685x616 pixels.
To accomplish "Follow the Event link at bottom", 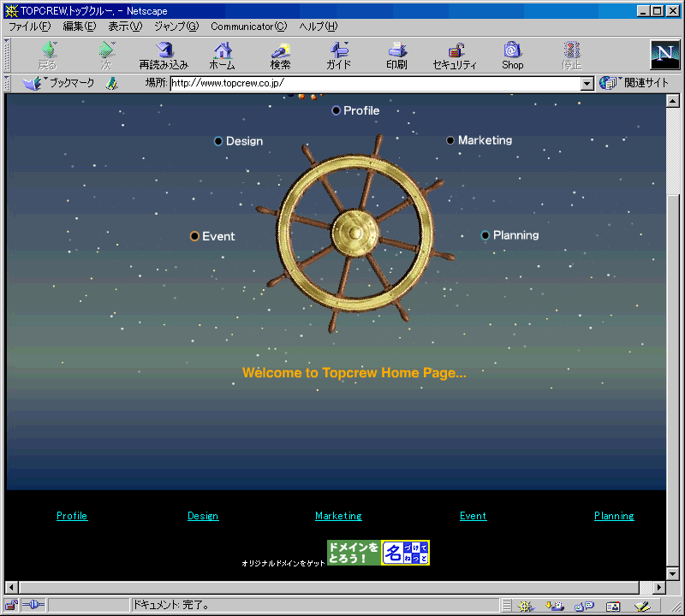I will [x=474, y=516].
